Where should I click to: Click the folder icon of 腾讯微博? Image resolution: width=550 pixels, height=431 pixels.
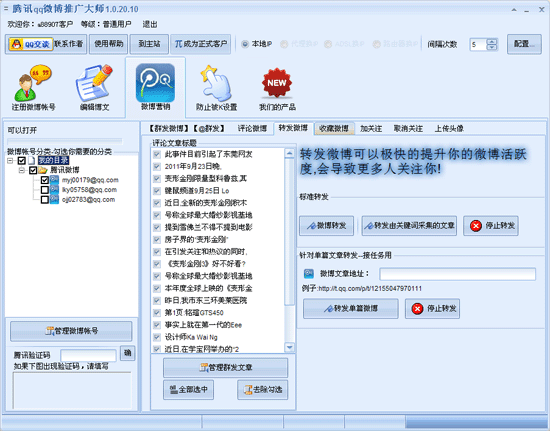pyautogui.click(x=43, y=170)
